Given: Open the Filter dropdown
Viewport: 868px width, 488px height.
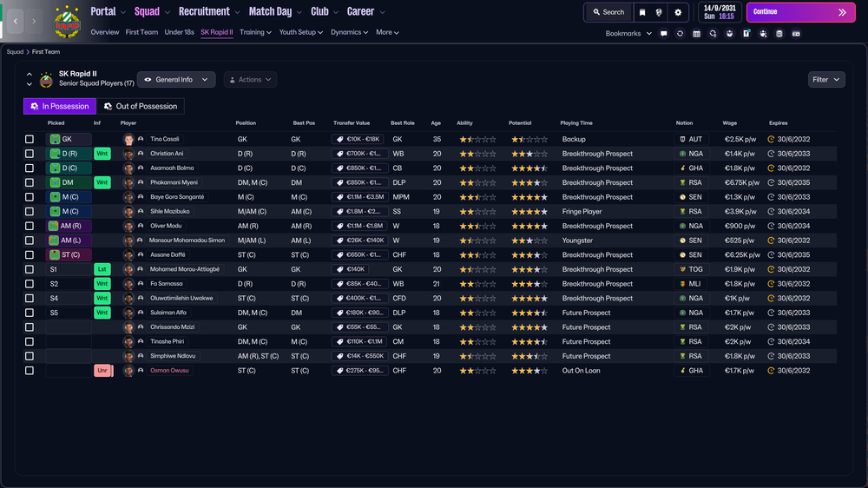Looking at the screenshot, I should (826, 80).
